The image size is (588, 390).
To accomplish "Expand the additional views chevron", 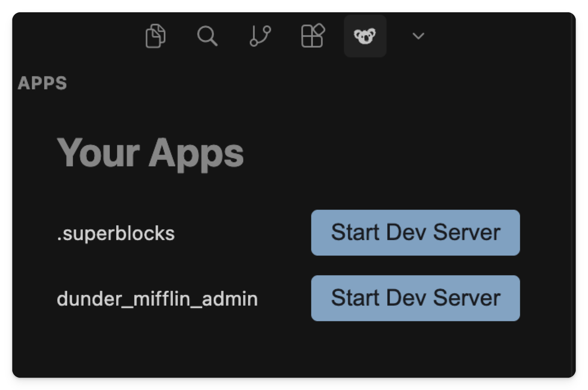I will pos(418,36).
